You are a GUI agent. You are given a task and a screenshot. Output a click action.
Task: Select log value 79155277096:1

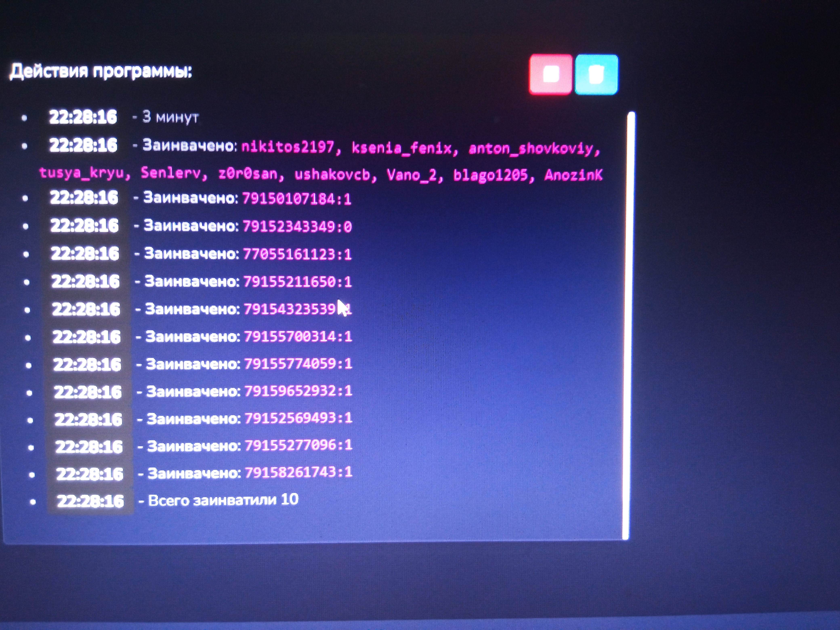pyautogui.click(x=298, y=445)
